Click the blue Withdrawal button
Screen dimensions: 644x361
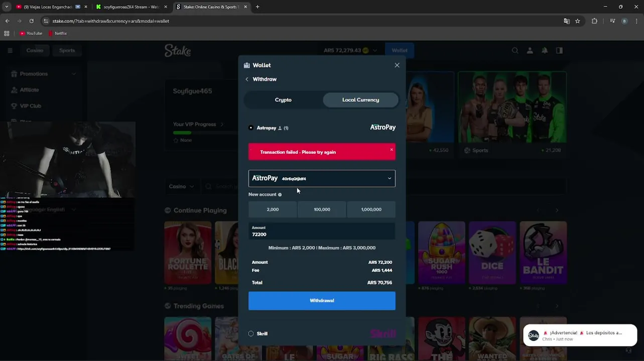pos(322,300)
